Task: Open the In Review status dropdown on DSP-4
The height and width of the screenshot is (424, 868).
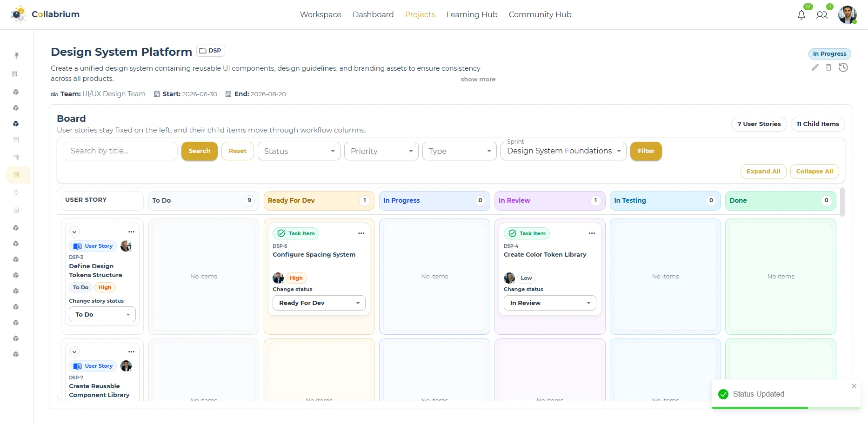Action: coord(550,303)
